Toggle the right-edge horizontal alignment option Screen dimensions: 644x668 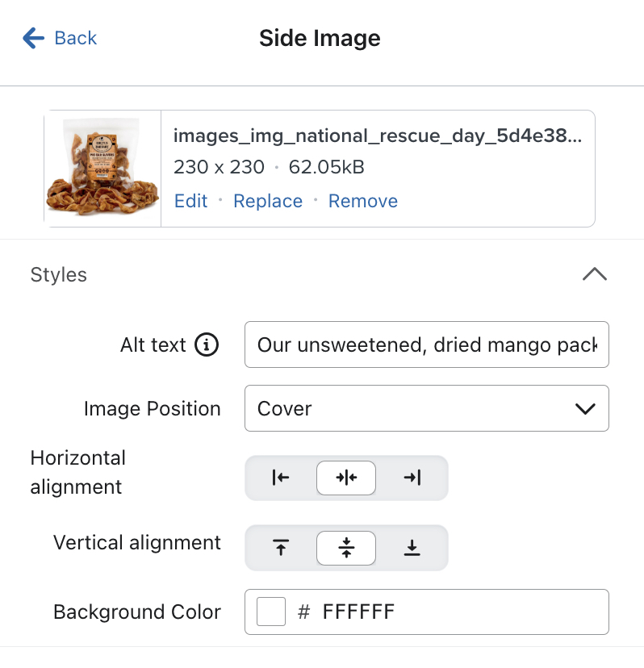(412, 478)
